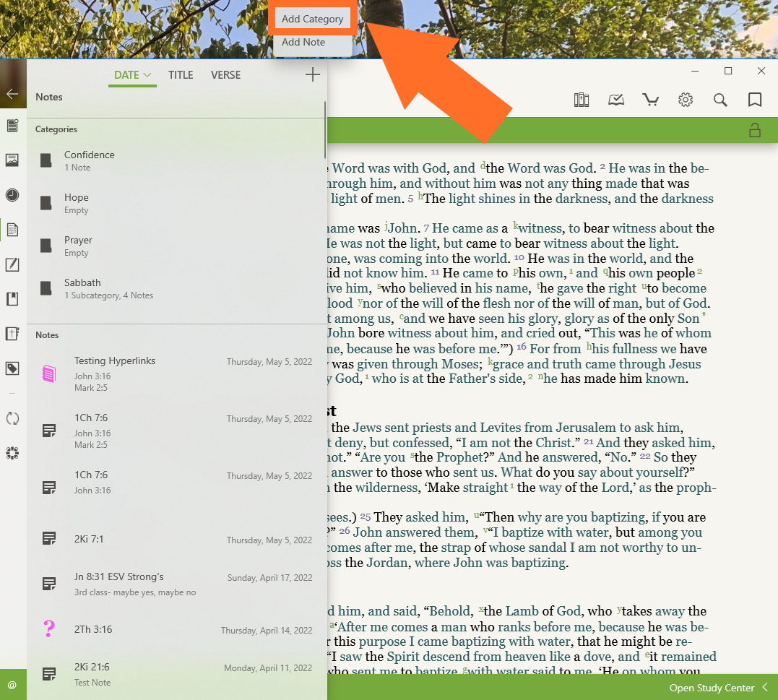Viewport: 778px width, 700px height.
Task: Open the image gallery sidebar icon
Action: 12,160
